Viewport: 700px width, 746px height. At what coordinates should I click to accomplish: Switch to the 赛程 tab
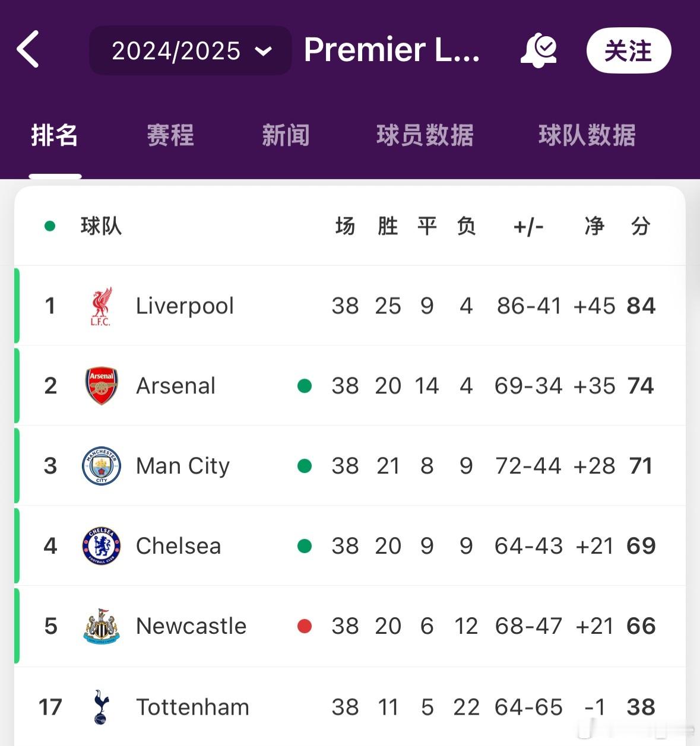click(170, 135)
